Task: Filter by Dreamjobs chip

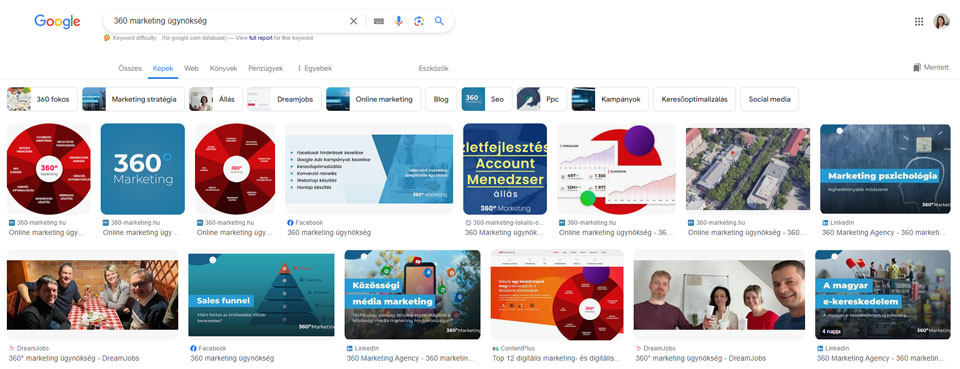Action: [x=284, y=99]
